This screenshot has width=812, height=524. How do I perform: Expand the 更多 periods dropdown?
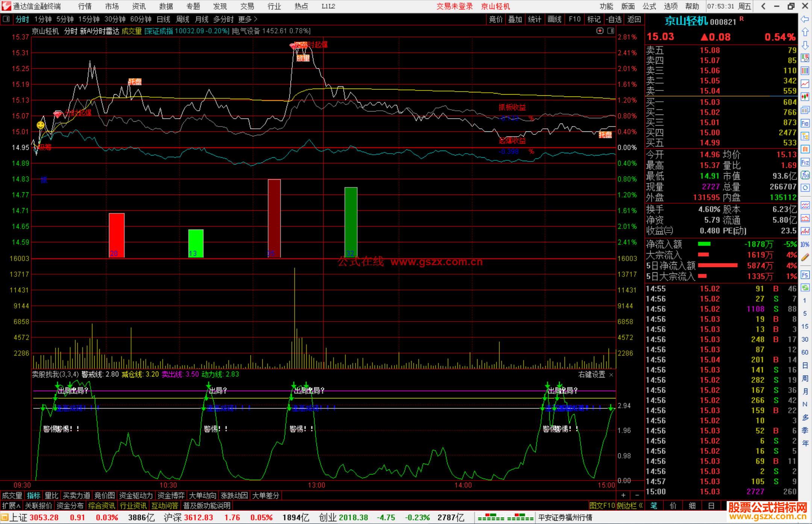pos(248,19)
